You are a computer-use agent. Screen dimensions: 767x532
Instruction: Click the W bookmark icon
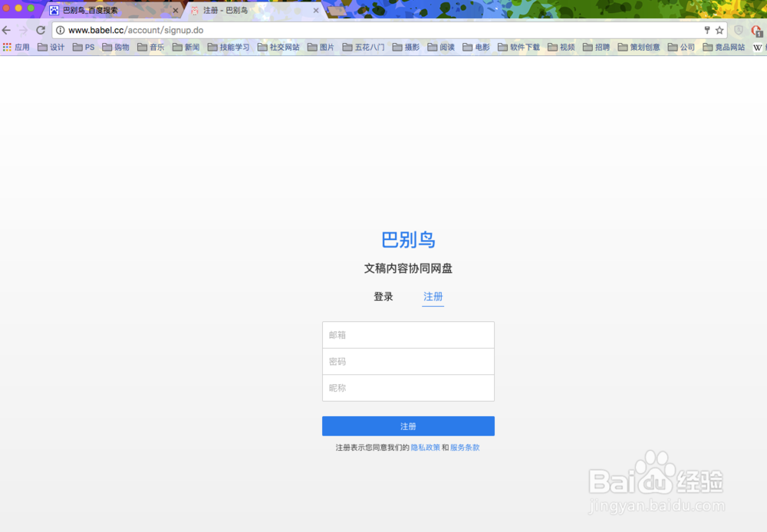(757, 48)
